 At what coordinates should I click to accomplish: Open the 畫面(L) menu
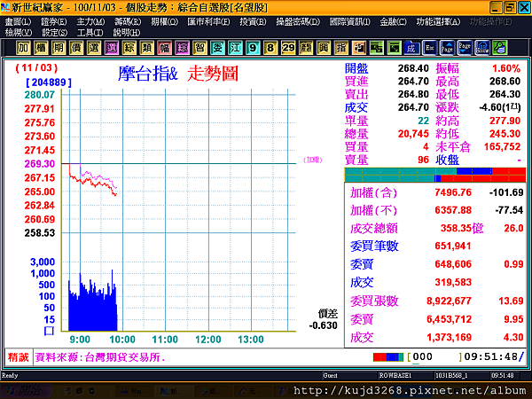18,22
